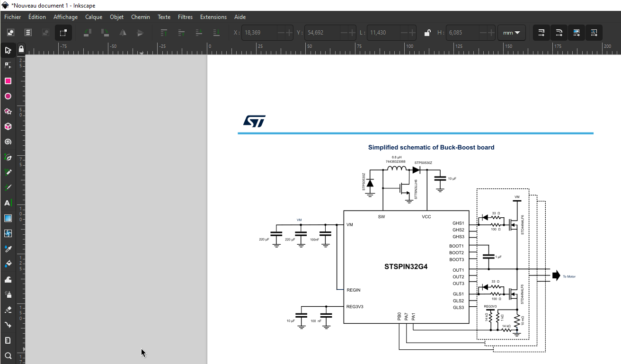Select the Spray tool
621x364 pixels.
(x=8, y=294)
